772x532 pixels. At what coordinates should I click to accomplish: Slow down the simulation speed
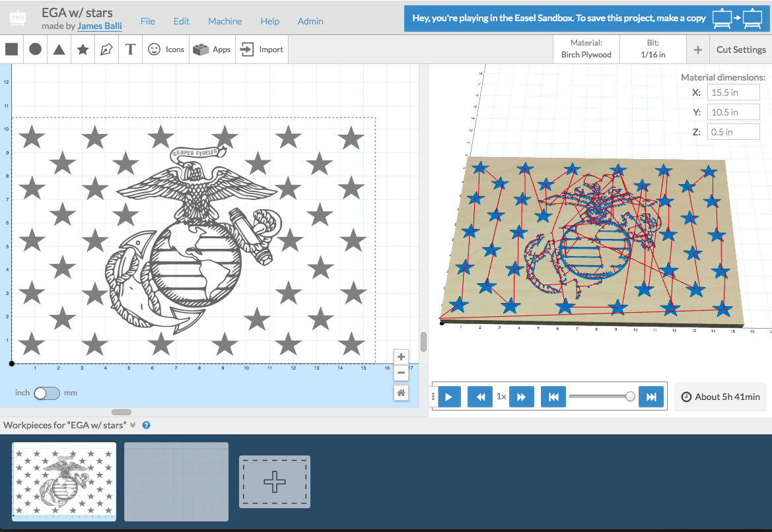pos(480,397)
